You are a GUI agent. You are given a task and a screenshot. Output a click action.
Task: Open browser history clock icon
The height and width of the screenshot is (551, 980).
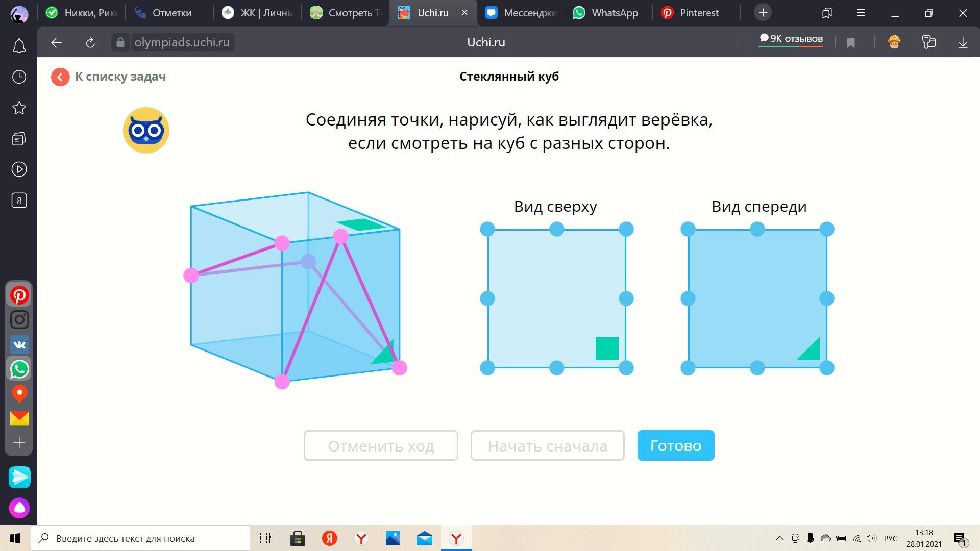pyautogui.click(x=19, y=77)
